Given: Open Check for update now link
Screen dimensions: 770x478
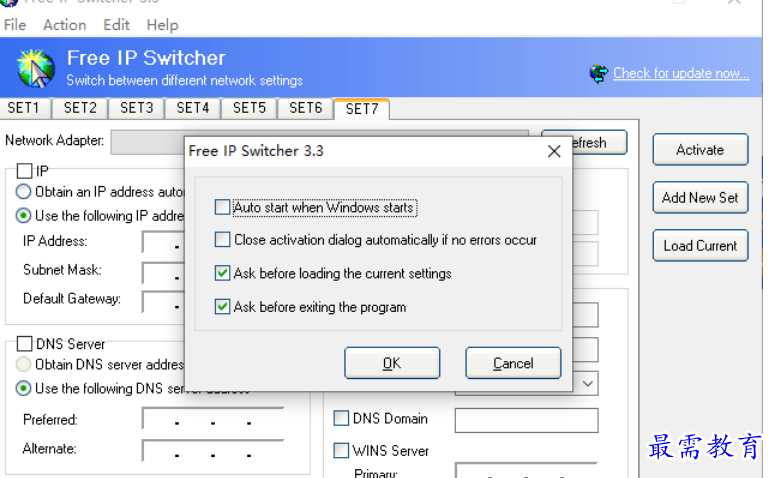Looking at the screenshot, I should [681, 73].
